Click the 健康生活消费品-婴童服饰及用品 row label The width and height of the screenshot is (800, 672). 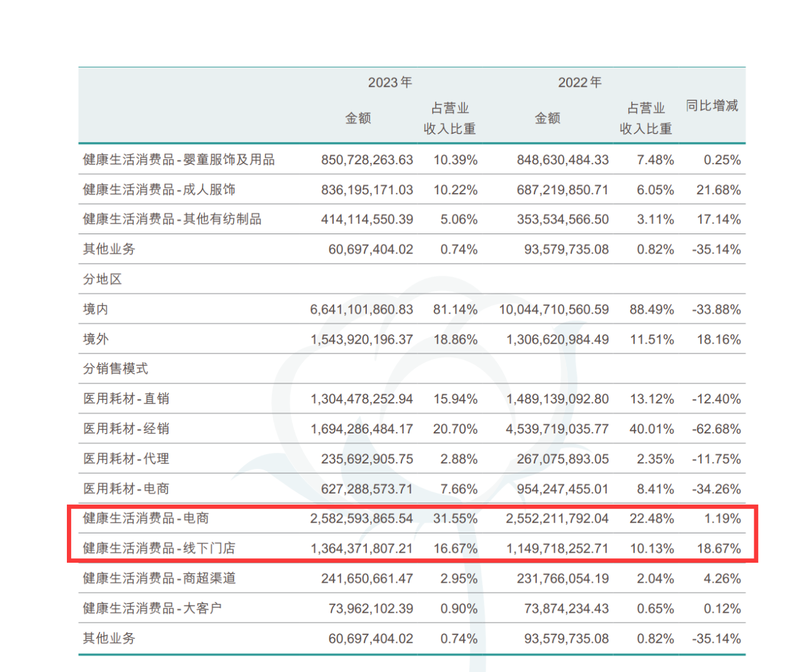179,160
